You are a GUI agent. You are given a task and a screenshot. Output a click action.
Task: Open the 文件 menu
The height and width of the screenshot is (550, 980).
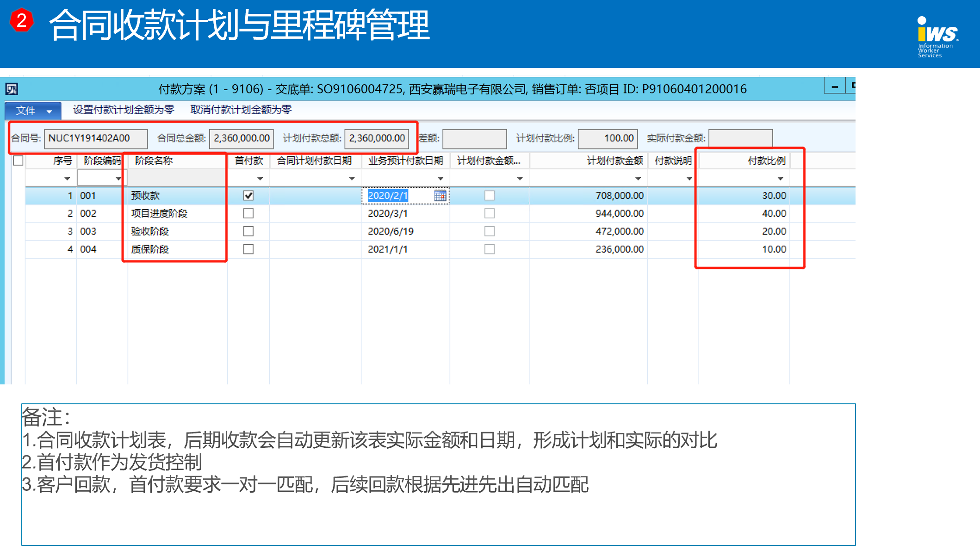(x=33, y=111)
